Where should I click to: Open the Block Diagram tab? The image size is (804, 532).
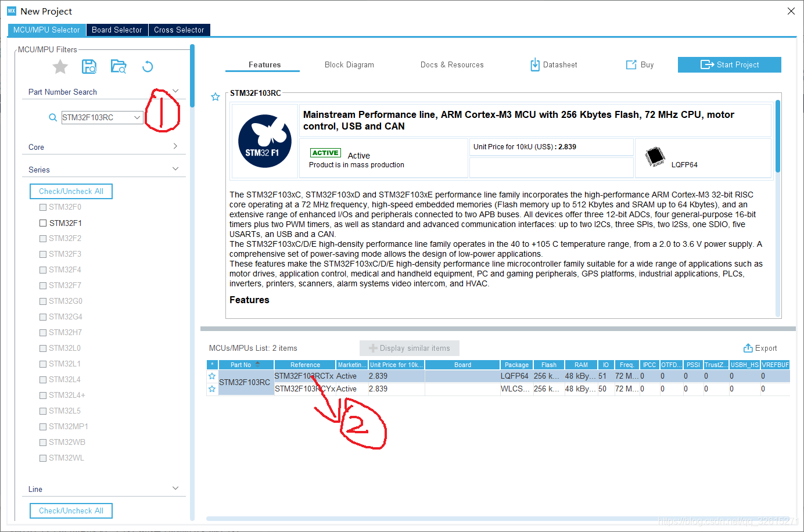pos(349,65)
